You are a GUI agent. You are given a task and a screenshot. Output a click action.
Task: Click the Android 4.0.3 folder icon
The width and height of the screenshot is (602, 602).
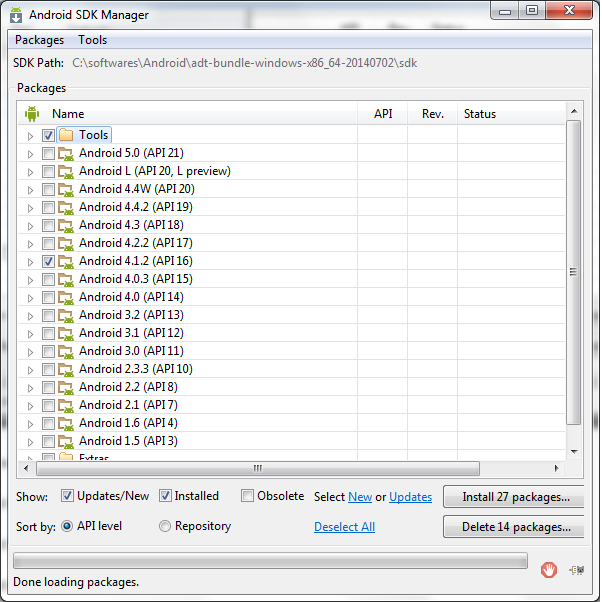pos(66,279)
